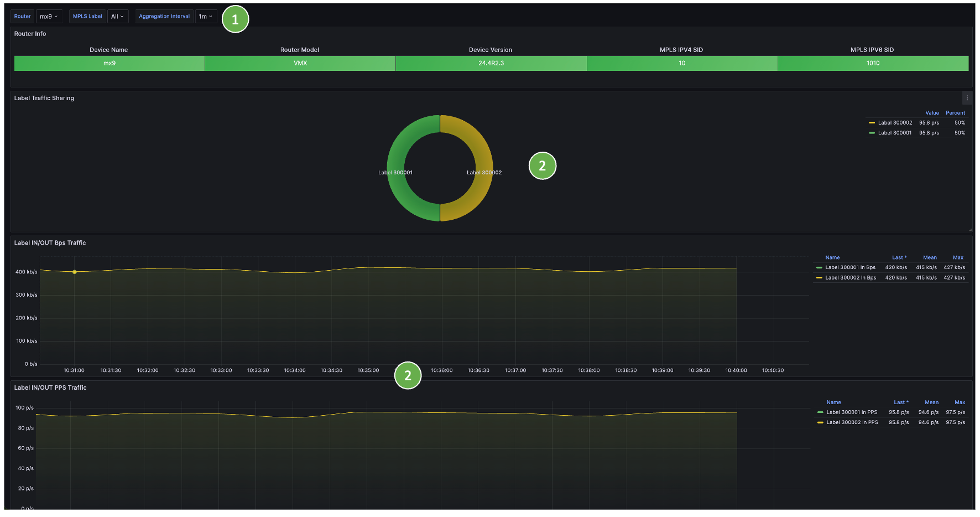
Task: Expand the MPLS Label All dropdown
Action: tap(117, 17)
